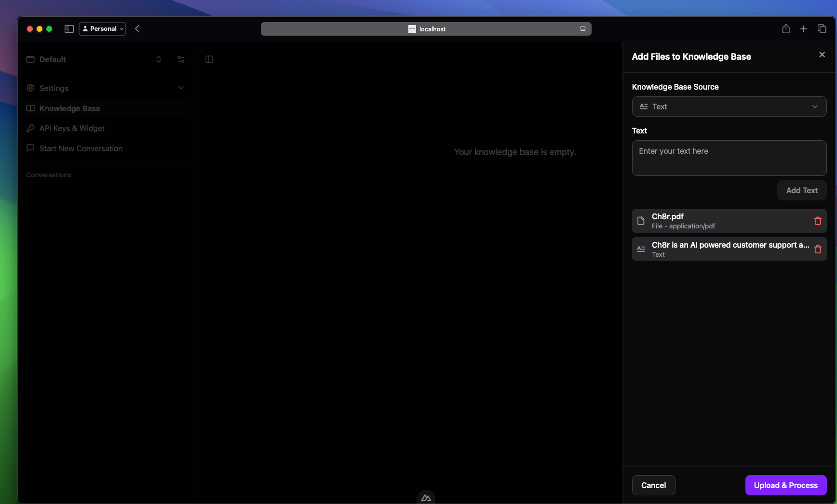Remove the Ch8r text entry via trash icon
The height and width of the screenshot is (504, 837).
point(817,249)
